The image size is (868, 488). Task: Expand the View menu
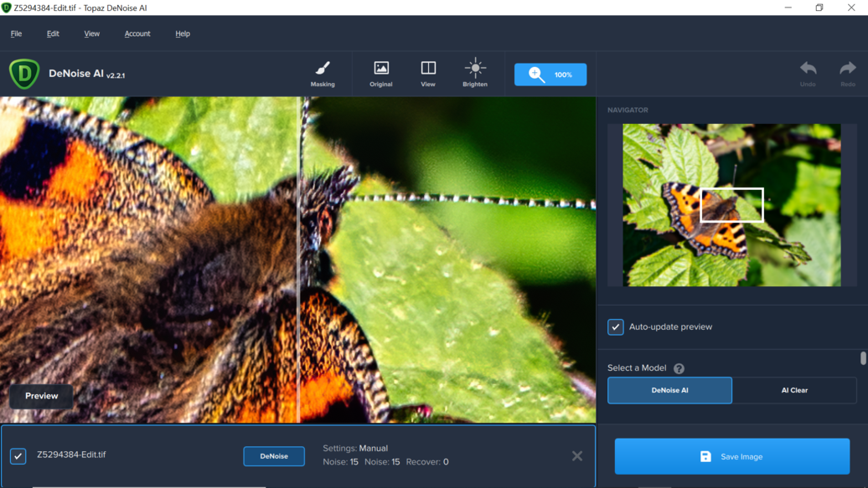[92, 33]
